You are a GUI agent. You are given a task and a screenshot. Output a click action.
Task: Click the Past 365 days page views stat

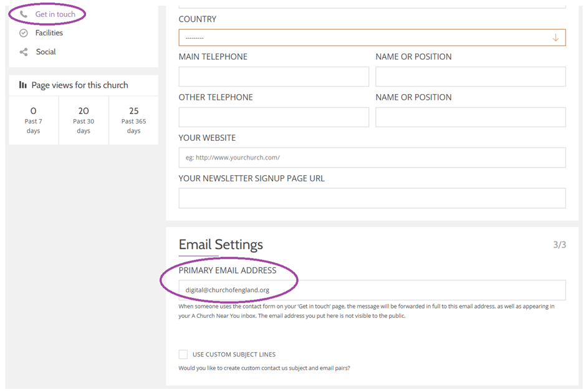[133, 120]
